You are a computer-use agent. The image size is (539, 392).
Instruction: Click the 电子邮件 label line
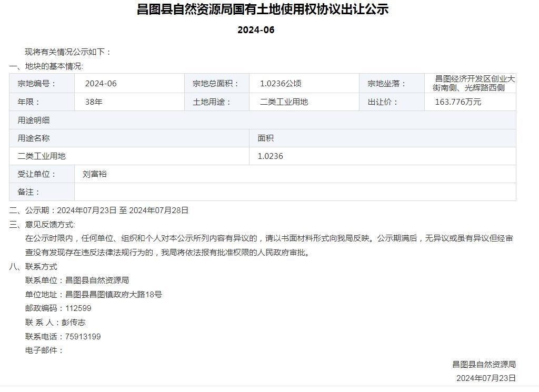pyautogui.click(x=44, y=350)
